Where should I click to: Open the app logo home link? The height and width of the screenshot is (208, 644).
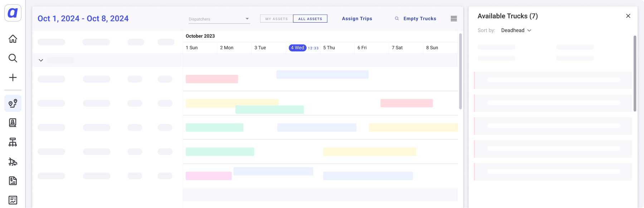point(13,13)
